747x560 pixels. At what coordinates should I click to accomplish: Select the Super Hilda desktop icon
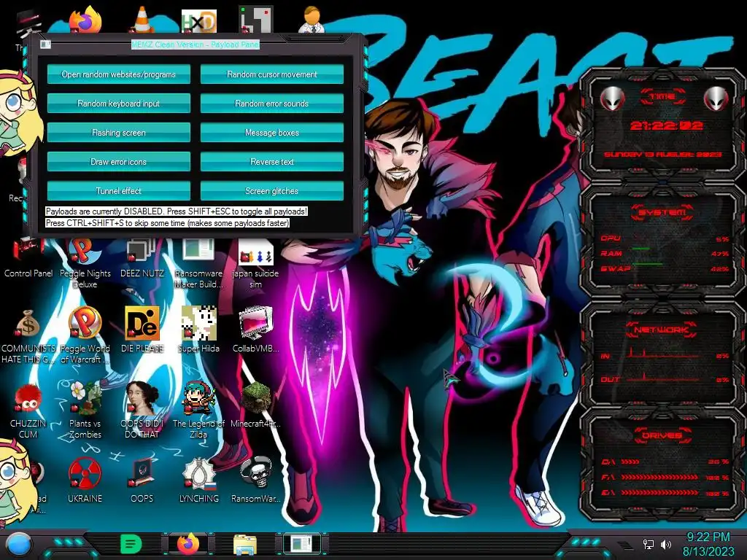coord(198,330)
